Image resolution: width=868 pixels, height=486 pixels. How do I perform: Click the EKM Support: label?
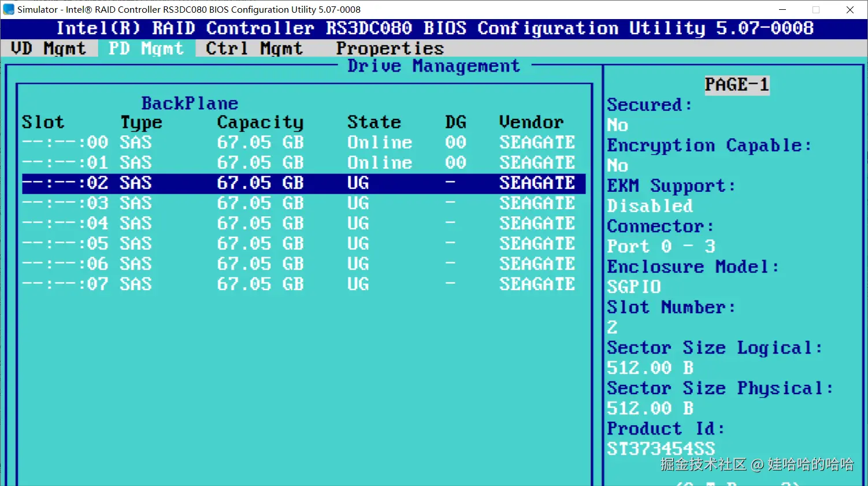[672, 186]
